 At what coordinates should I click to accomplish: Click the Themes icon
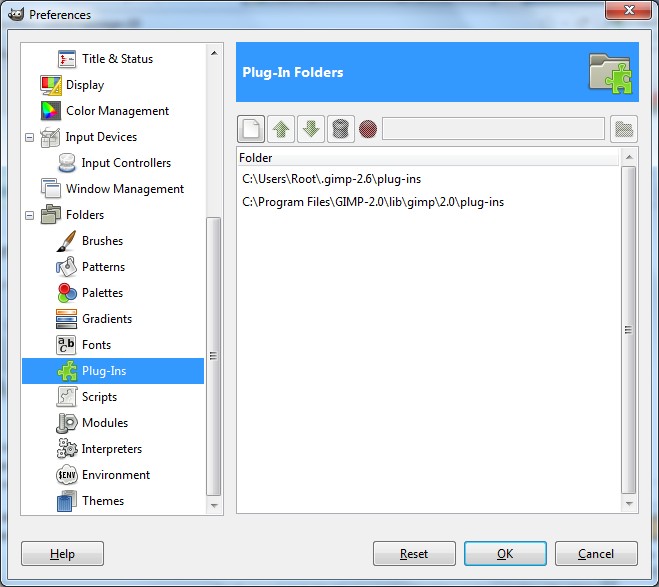click(x=66, y=501)
